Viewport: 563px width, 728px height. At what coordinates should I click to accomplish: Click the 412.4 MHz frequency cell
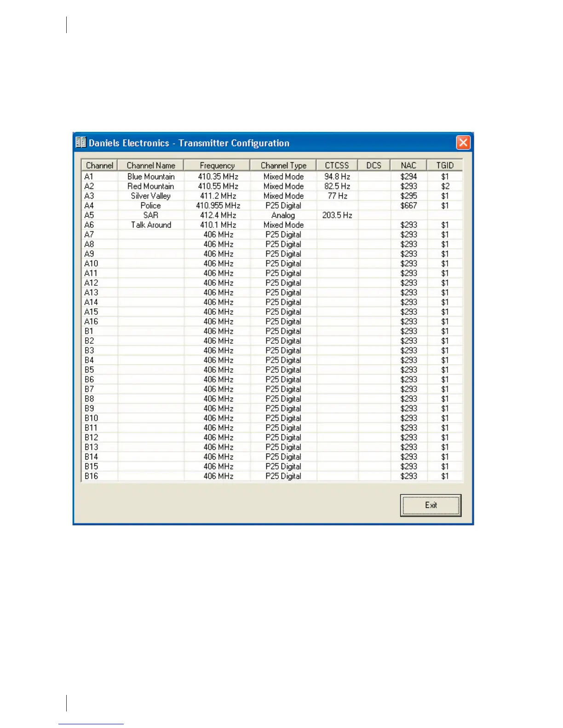[x=218, y=215]
